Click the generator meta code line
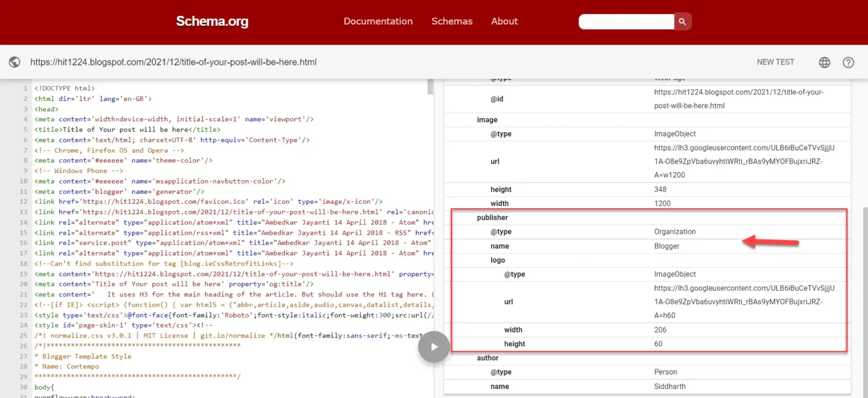Viewport: 868px width, 398px height. coord(119,191)
